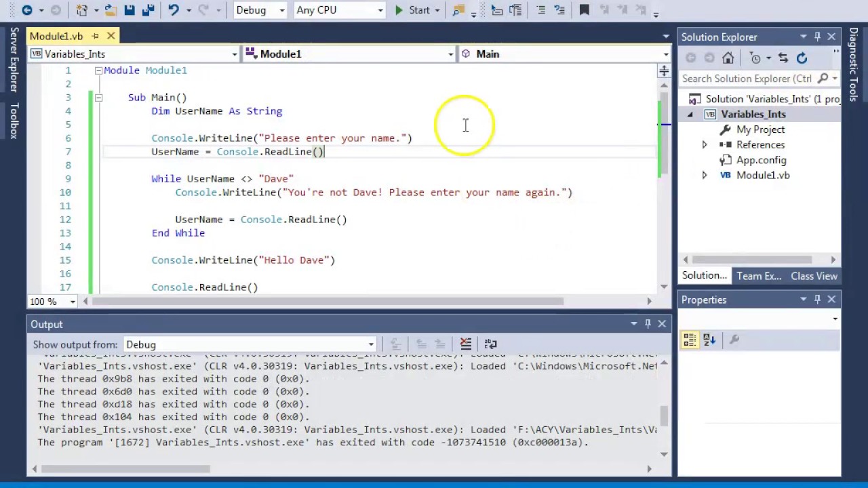The height and width of the screenshot is (488, 868).
Task: Sync with active document in Solution Explorer
Action: pyautogui.click(x=783, y=58)
